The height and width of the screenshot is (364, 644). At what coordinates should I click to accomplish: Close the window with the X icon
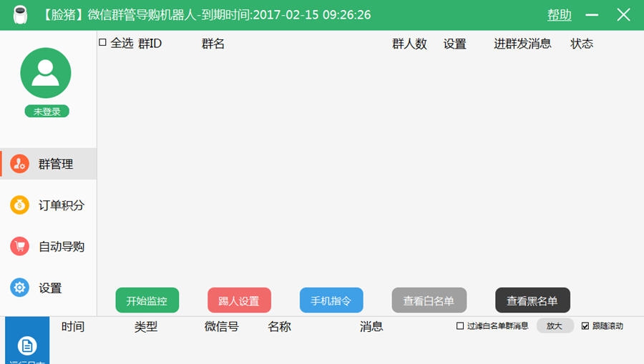tap(623, 15)
